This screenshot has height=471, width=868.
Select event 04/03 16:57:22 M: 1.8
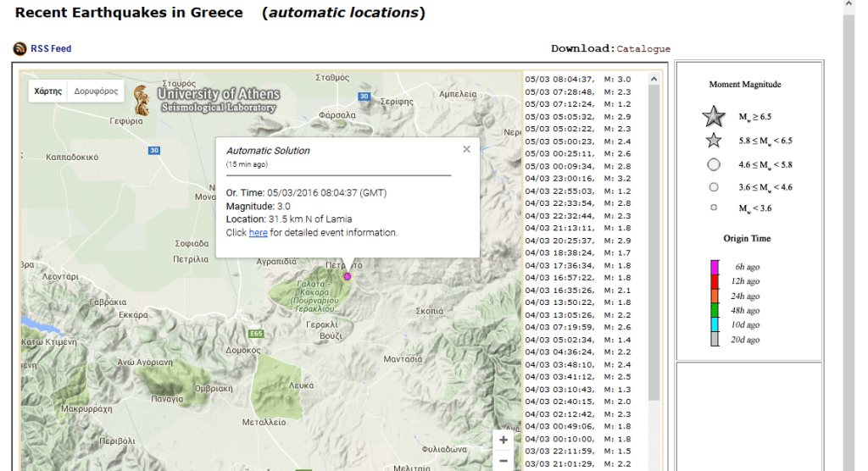(x=578, y=278)
